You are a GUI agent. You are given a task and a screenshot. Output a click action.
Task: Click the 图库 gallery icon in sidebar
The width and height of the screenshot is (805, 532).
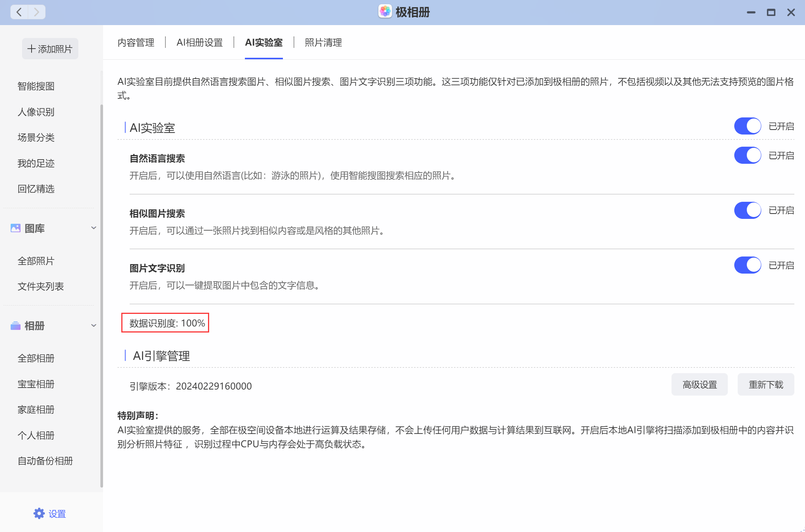[16, 228]
